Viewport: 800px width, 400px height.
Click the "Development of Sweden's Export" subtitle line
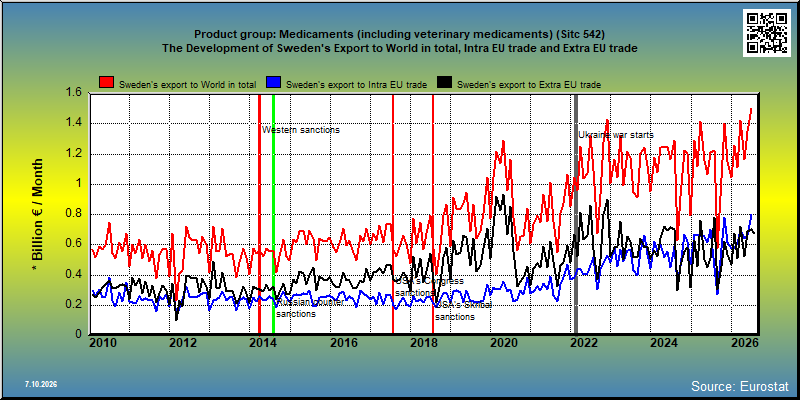tap(399, 48)
